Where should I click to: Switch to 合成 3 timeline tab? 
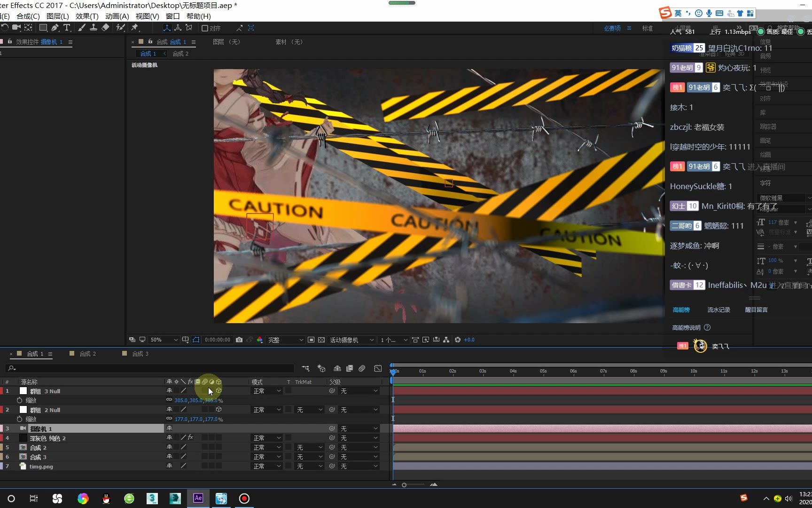pos(140,354)
